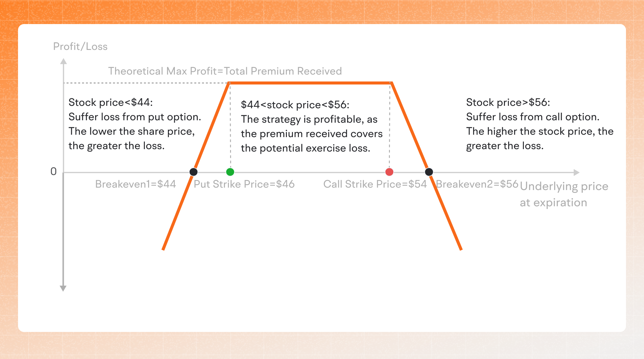Click the "Call Strike Price=$54" label

(x=375, y=184)
